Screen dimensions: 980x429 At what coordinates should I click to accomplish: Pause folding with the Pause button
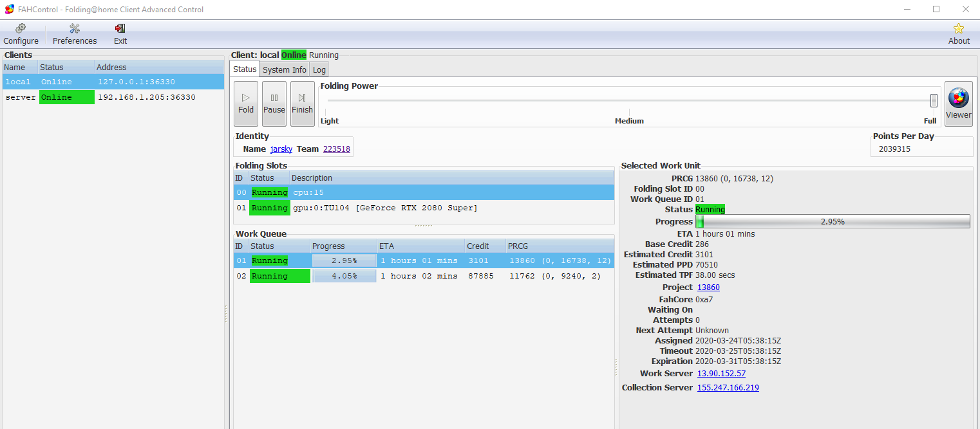274,104
